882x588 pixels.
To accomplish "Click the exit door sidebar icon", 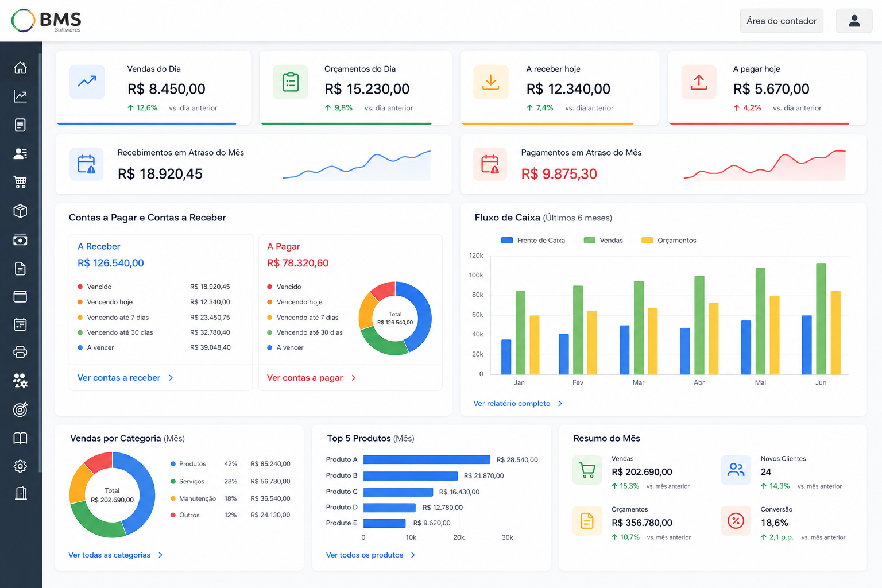I will [20, 493].
